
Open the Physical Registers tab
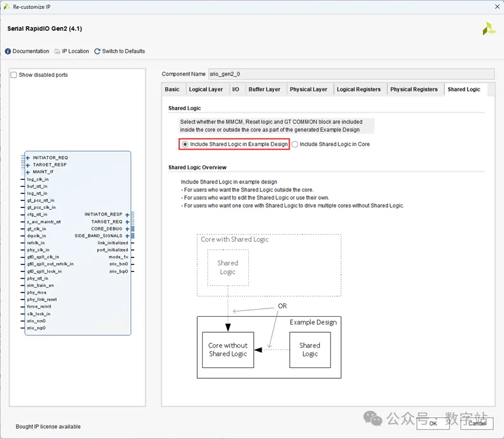pyautogui.click(x=414, y=90)
